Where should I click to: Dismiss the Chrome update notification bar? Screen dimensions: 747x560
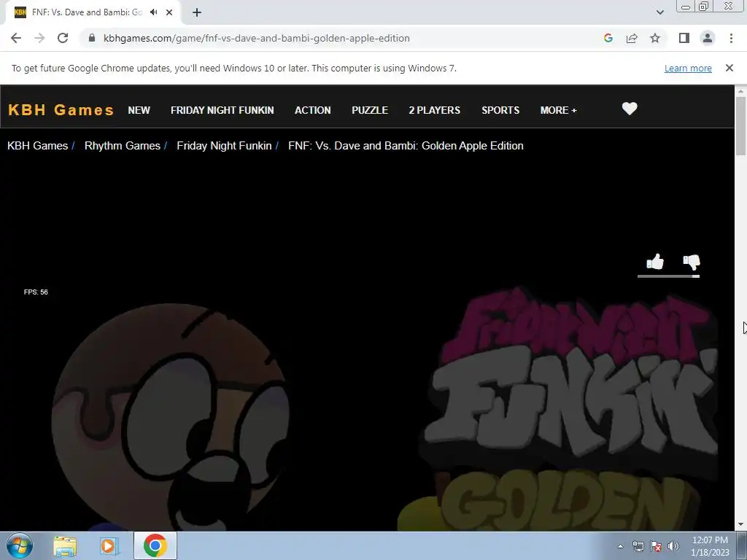click(x=729, y=68)
